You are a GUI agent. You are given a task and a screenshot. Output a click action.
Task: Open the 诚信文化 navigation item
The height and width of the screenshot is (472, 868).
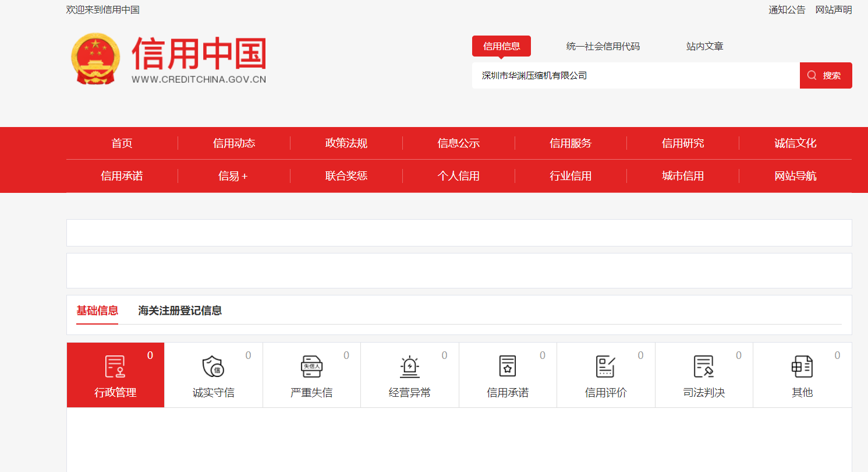(795, 143)
